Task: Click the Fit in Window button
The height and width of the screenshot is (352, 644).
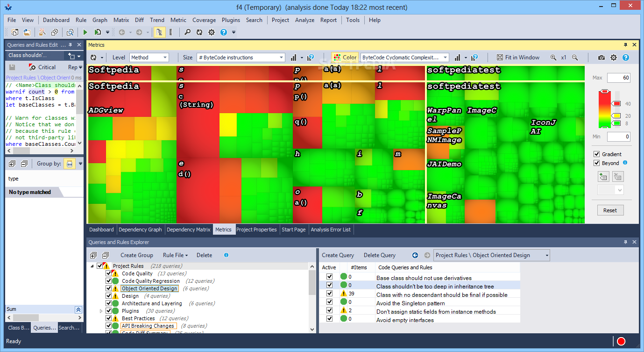Action: [518, 57]
